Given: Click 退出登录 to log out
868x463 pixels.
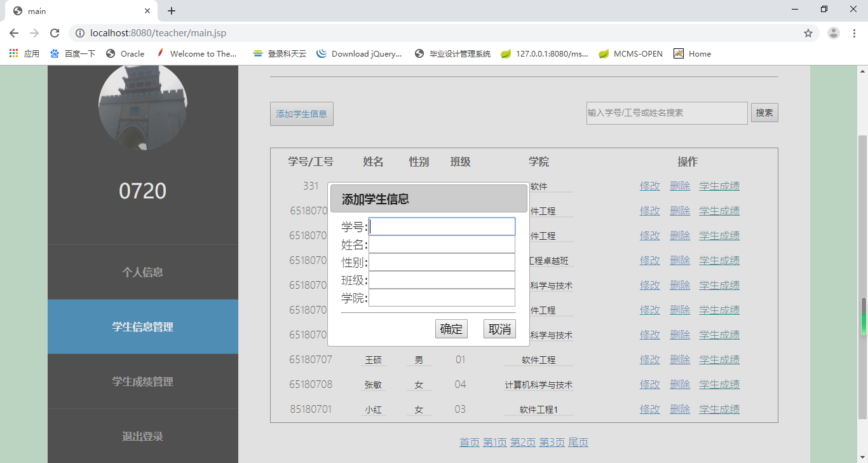Looking at the screenshot, I should tap(143, 436).
